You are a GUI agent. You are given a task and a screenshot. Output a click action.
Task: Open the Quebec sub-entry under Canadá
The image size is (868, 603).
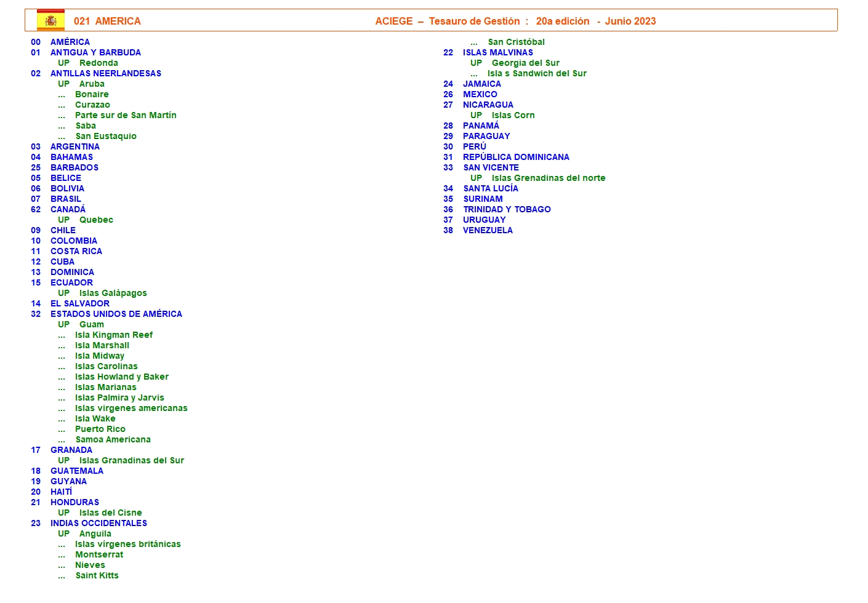coord(96,220)
